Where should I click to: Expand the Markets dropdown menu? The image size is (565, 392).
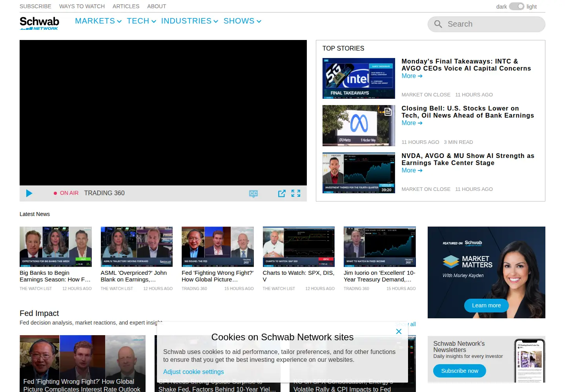point(98,21)
